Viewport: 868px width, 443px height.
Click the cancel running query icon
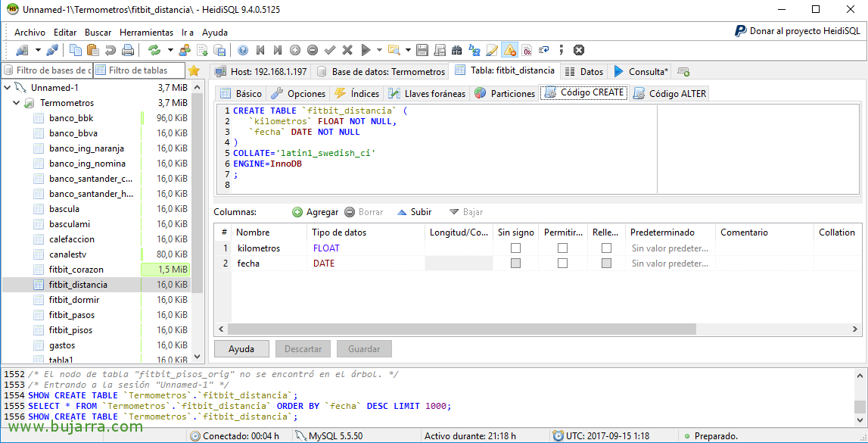[579, 51]
